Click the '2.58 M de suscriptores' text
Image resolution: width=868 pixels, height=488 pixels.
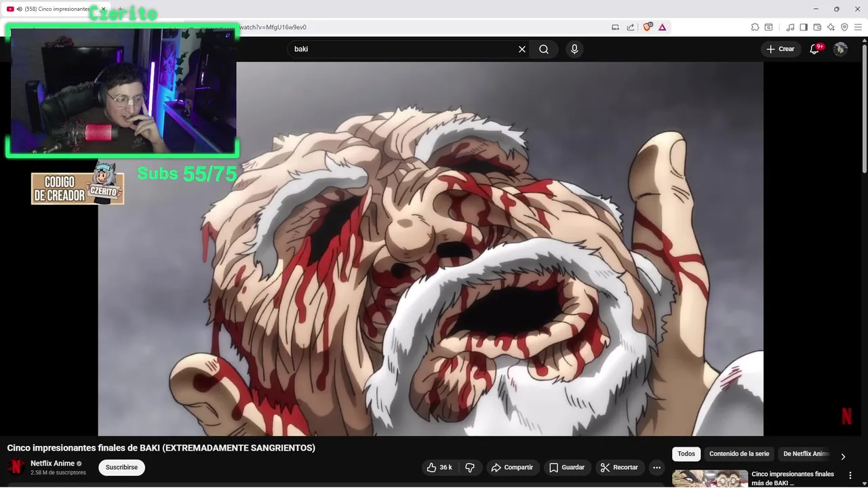(58, 472)
